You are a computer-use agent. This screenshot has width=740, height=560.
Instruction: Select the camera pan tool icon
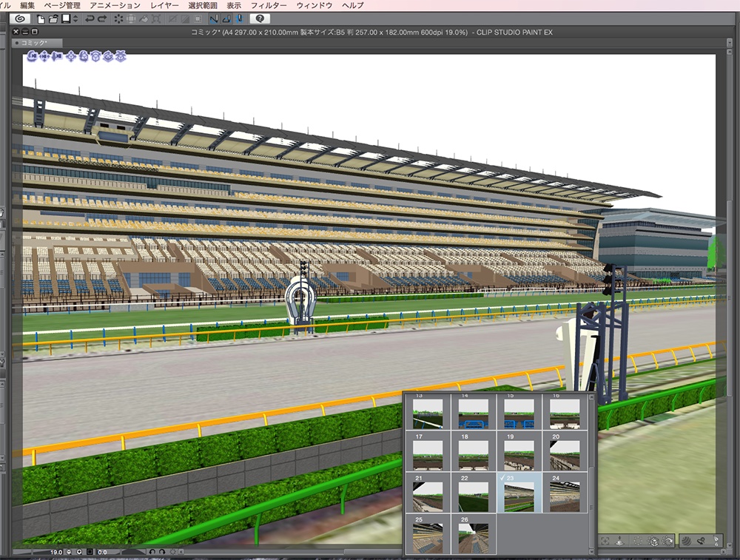click(x=44, y=58)
